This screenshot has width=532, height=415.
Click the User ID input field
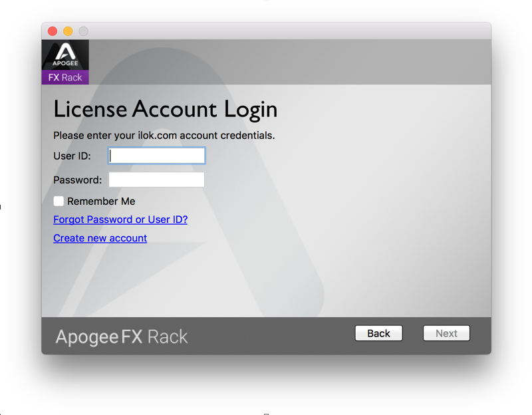pyautogui.click(x=157, y=156)
